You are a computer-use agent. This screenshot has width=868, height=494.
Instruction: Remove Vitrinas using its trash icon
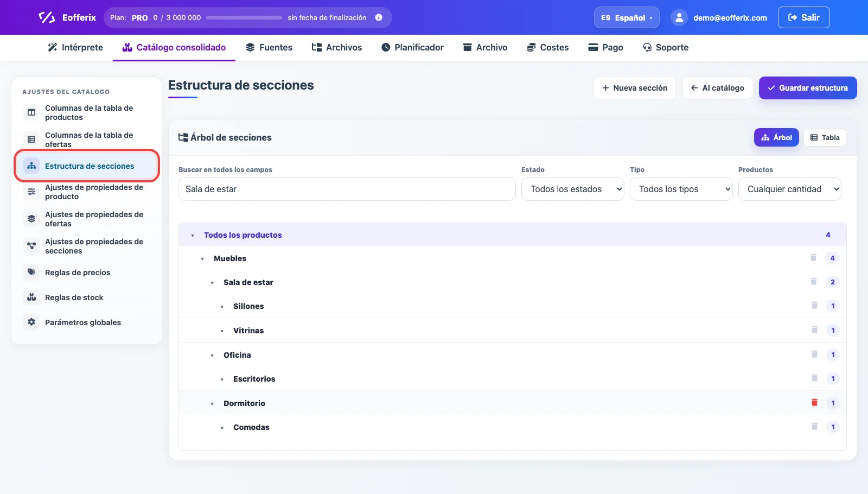(814, 330)
